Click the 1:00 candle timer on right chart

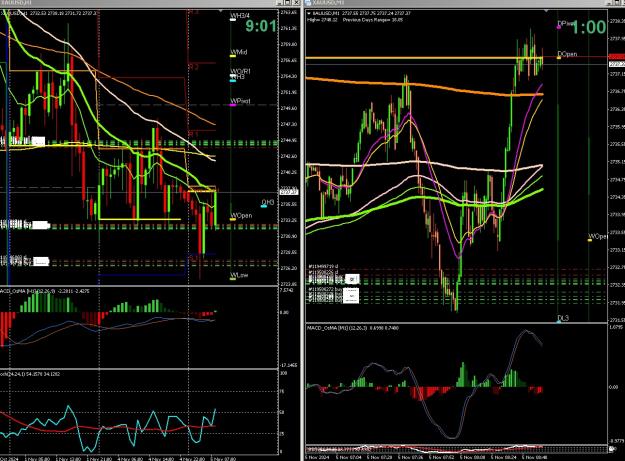(x=589, y=27)
